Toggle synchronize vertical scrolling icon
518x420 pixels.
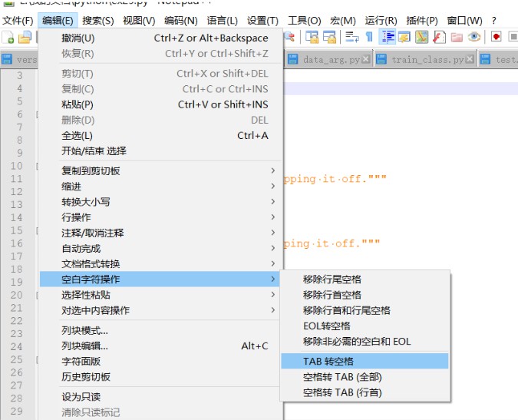pyautogui.click(x=312, y=37)
